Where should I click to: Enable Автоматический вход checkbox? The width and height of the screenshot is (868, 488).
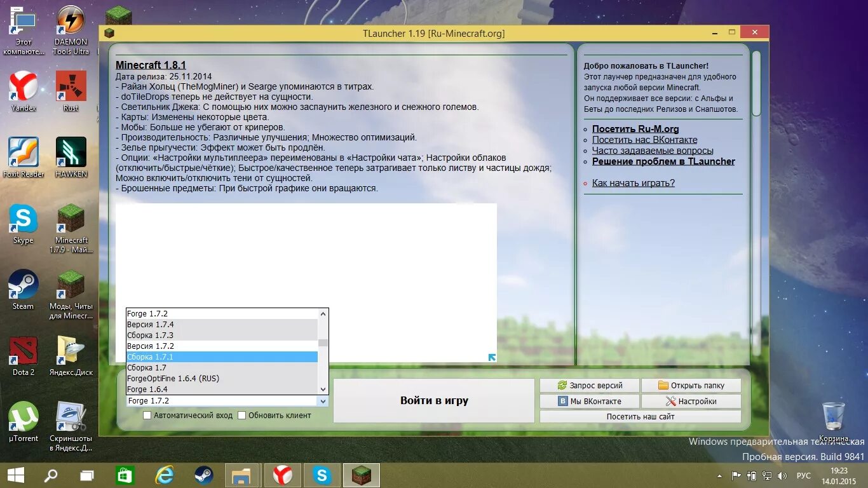coord(147,416)
